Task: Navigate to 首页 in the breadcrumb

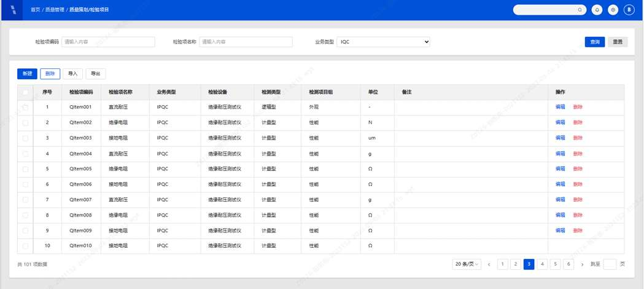Action: click(x=36, y=10)
